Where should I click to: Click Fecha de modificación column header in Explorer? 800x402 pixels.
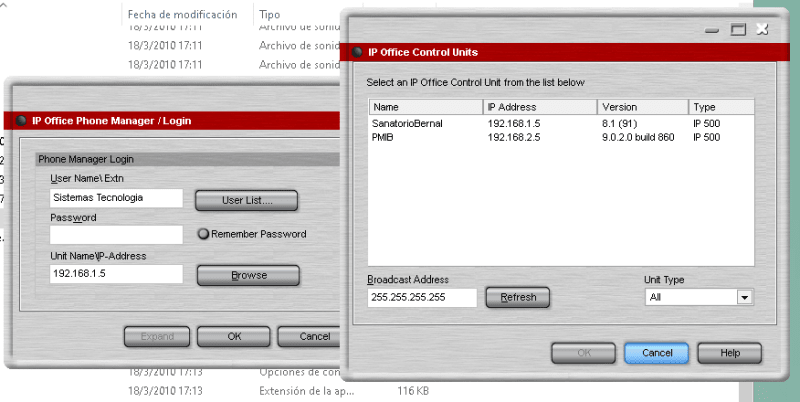(x=182, y=14)
